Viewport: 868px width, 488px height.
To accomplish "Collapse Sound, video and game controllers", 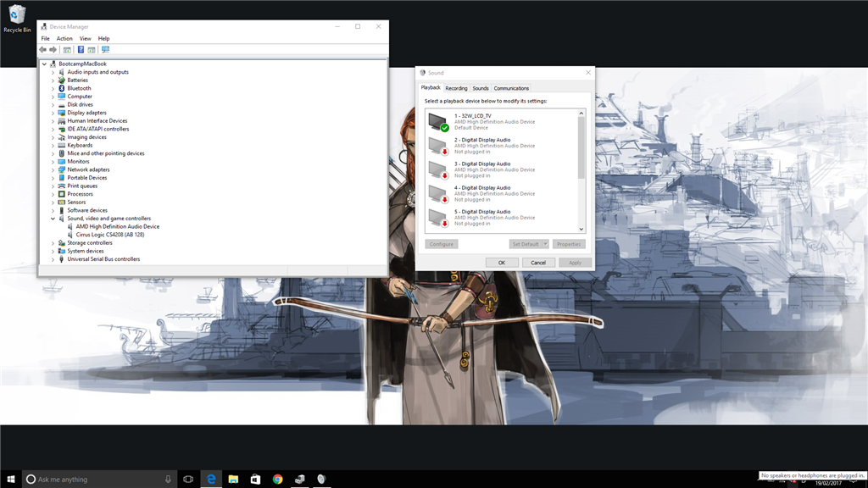I will [x=53, y=219].
